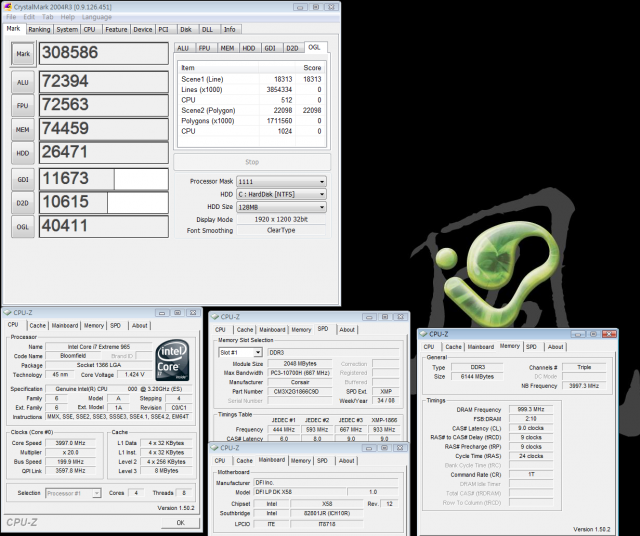Click the CrystalMark title bar icon
Screen dimensions: 640x536
7,7
